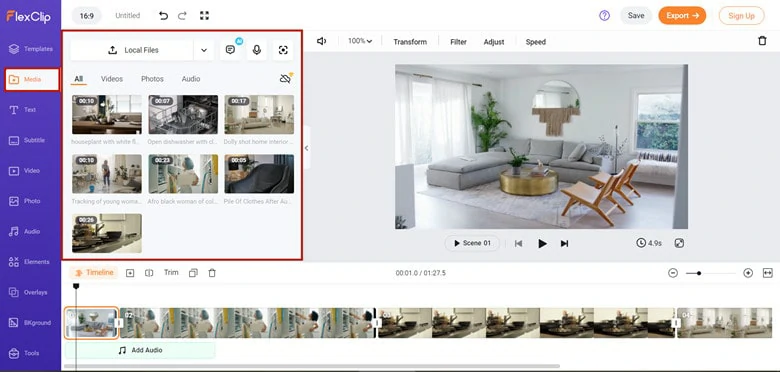Screen dimensions: 780x372
Task: Click Add Audio track
Action: (140, 350)
